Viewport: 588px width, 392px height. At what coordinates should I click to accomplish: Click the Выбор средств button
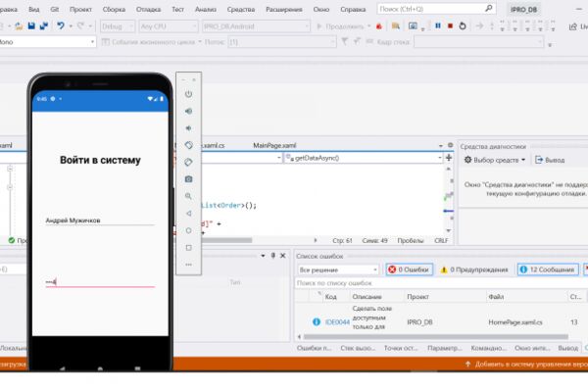pos(495,160)
